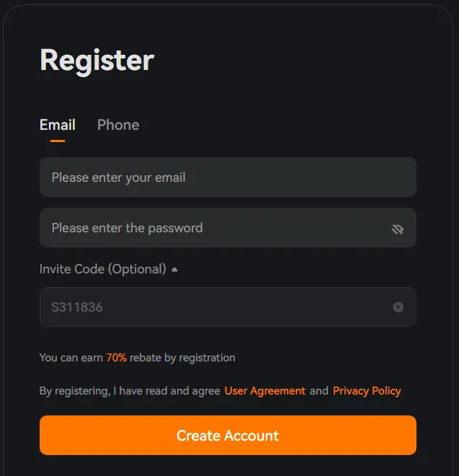Toggle password visibility eye icon
The image size is (459, 476).
pos(398,229)
